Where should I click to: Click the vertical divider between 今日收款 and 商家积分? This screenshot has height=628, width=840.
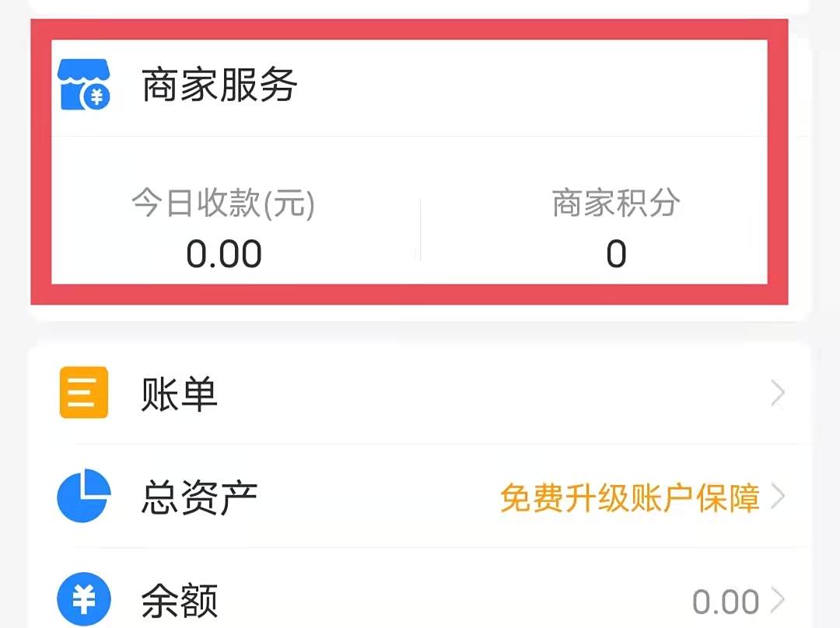tap(421, 230)
